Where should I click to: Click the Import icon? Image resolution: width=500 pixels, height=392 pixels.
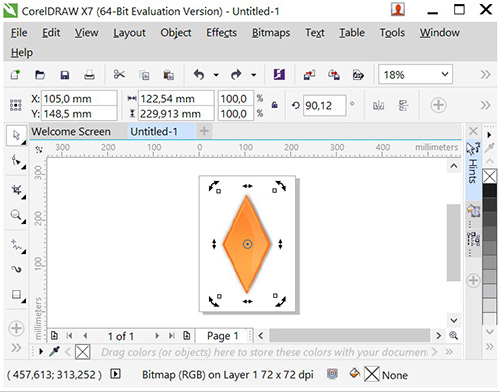[309, 75]
